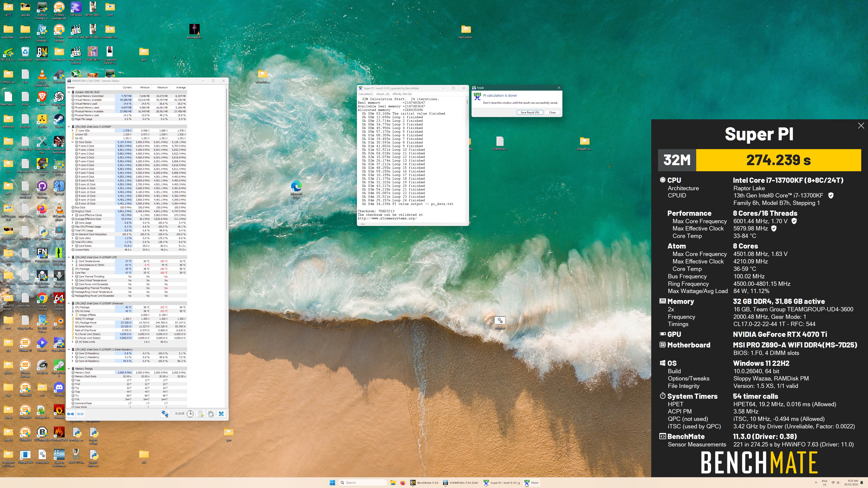The height and width of the screenshot is (488, 868).
Task: Select the Brave browser desktop icon
Action: coord(42,98)
